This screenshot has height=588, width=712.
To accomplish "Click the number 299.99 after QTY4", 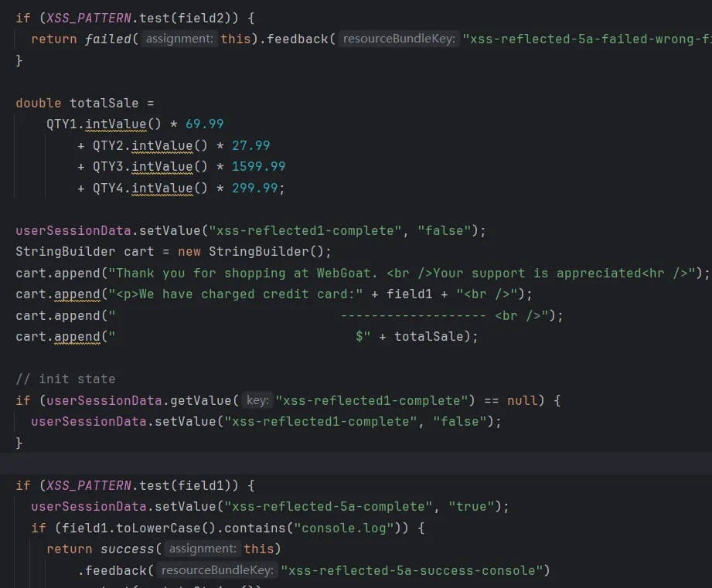I will 254,189.
